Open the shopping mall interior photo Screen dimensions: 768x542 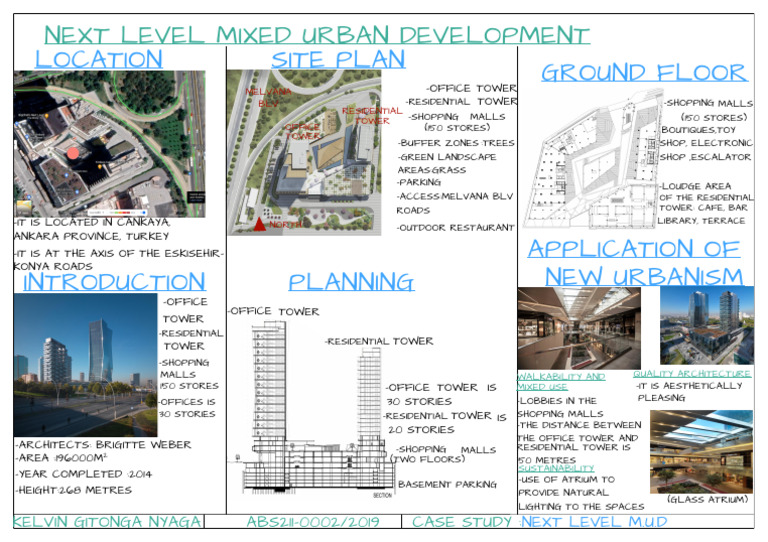(x=579, y=328)
